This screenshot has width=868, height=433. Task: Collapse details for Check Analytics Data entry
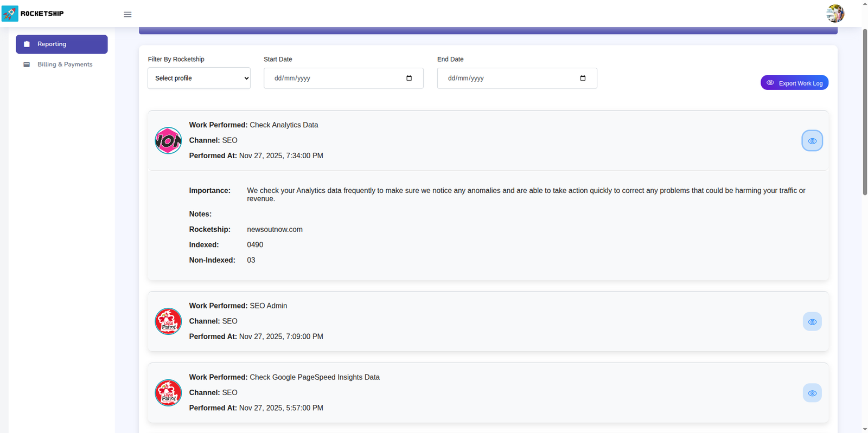[812, 141]
